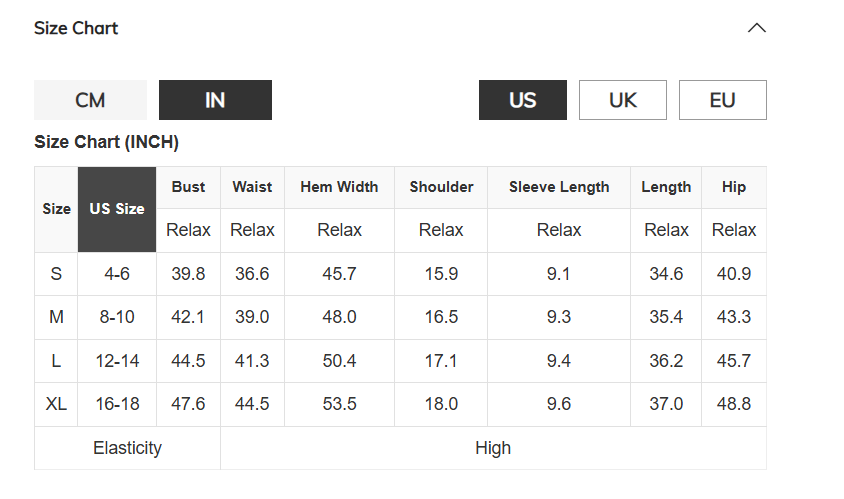Click the Shoulder column header
This screenshot has height=499, width=844.
(441, 187)
